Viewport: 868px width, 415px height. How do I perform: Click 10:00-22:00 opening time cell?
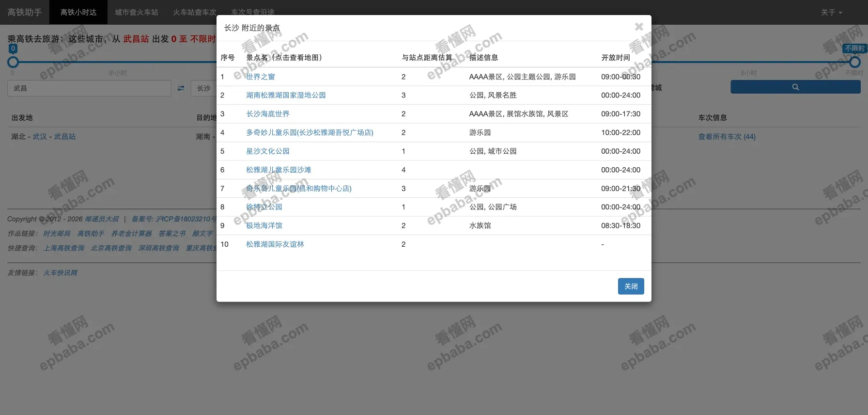620,132
